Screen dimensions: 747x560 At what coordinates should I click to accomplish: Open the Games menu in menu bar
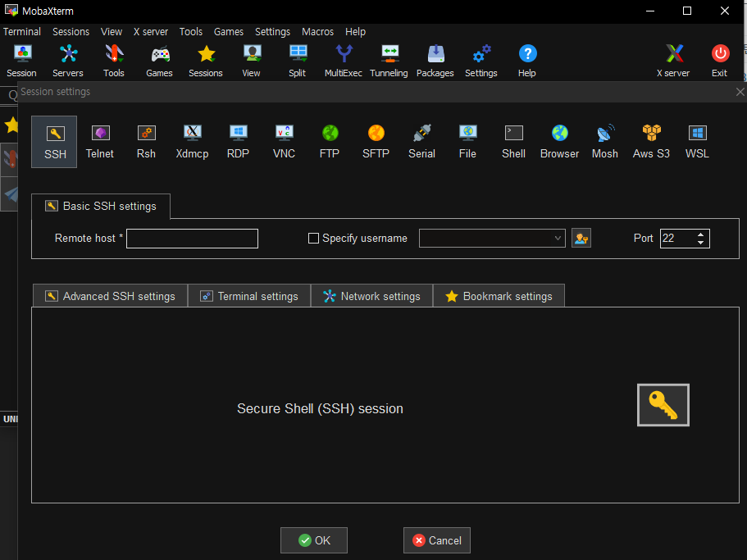[229, 31]
